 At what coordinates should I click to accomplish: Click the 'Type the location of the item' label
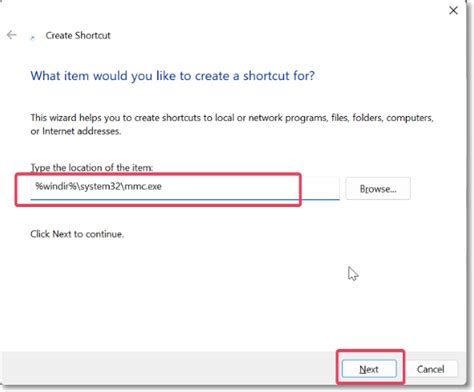click(92, 167)
